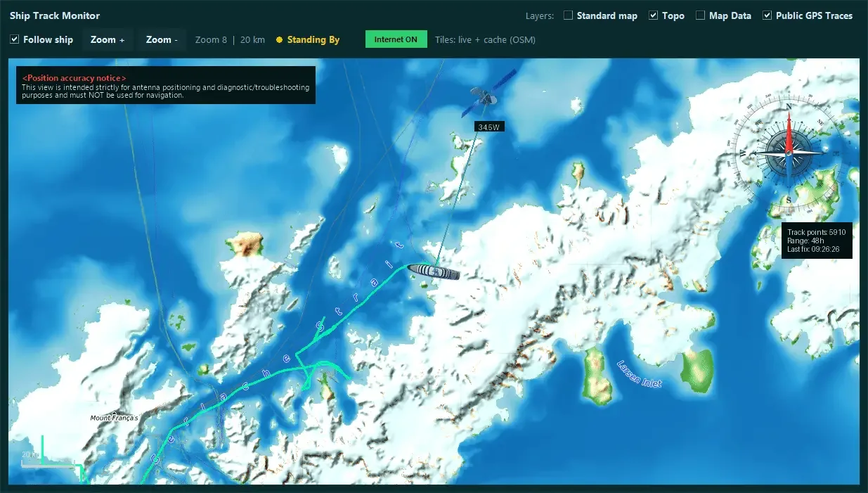Click the 34.5W satellite label
Viewport: 868px width, 493px height.
pos(489,127)
